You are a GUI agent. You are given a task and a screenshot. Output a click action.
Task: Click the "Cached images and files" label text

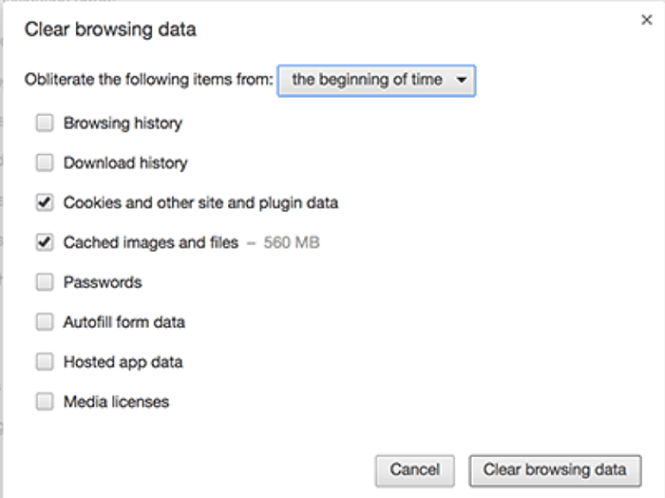tap(151, 242)
